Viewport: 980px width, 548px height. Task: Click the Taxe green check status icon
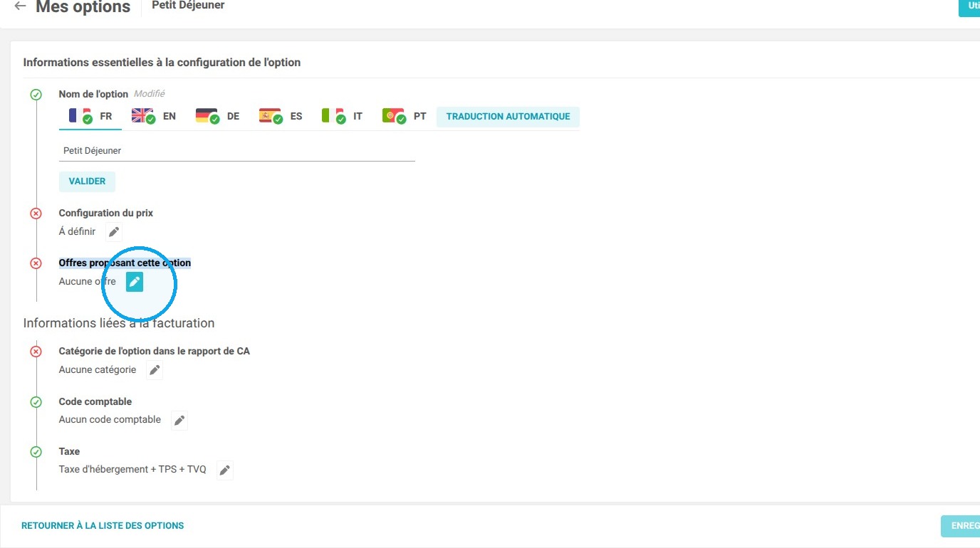pos(36,452)
